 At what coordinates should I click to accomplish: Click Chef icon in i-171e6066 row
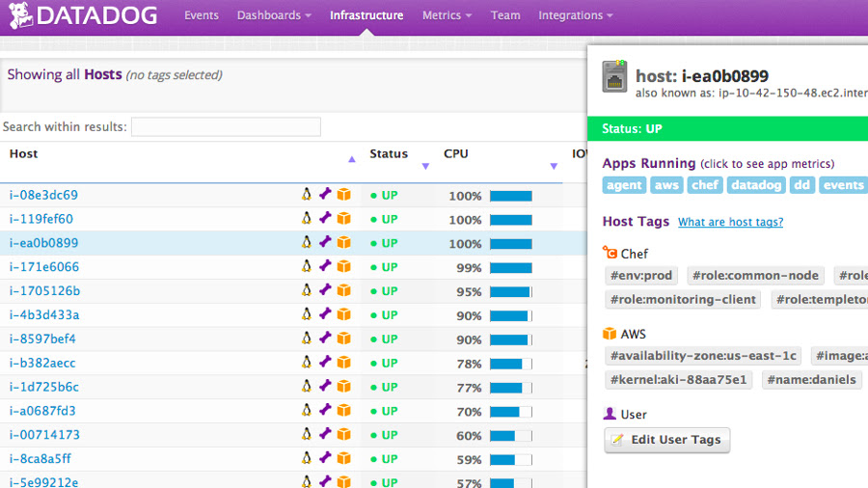tap(325, 266)
